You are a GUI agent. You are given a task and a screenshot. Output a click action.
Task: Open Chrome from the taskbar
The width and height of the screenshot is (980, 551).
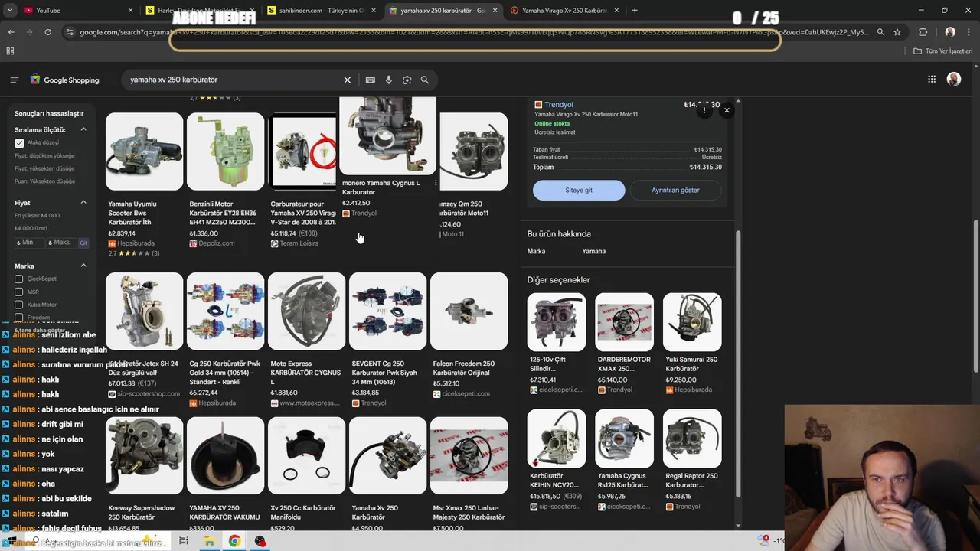point(234,541)
